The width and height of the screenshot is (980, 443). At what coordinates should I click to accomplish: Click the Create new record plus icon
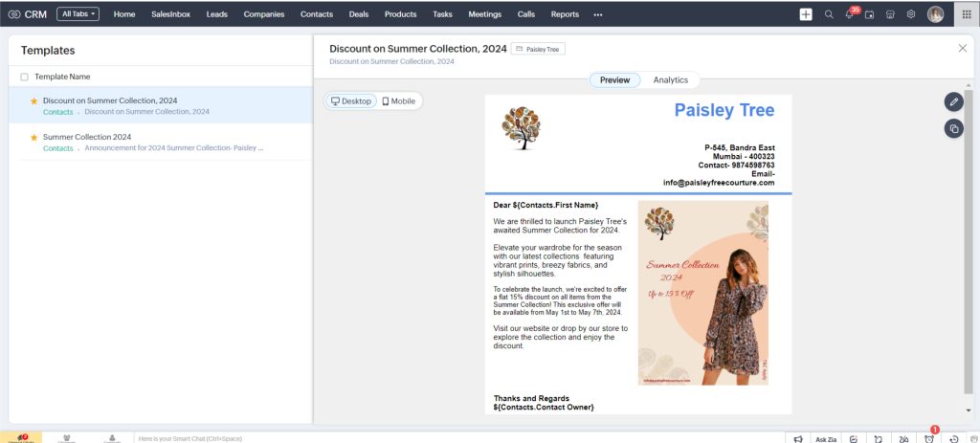pos(806,14)
